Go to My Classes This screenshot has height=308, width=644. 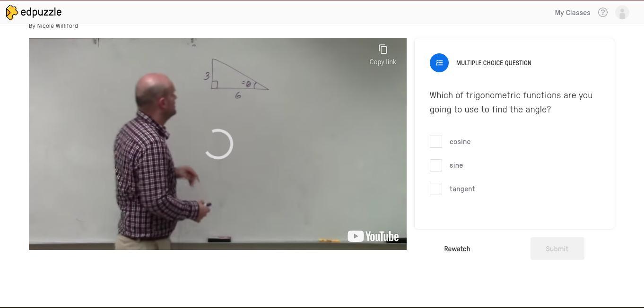[573, 13]
